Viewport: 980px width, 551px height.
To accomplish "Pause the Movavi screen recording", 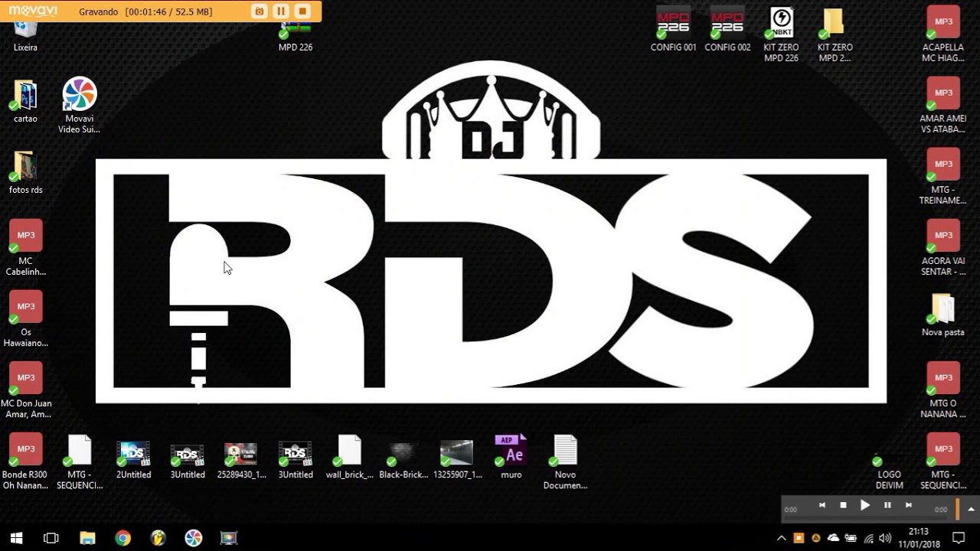I will tap(281, 11).
